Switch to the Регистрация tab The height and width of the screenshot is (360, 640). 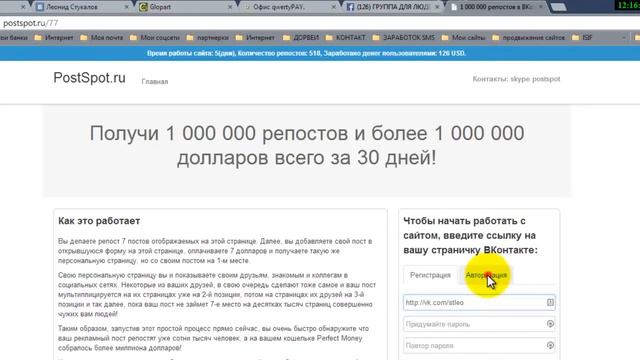tap(430, 275)
